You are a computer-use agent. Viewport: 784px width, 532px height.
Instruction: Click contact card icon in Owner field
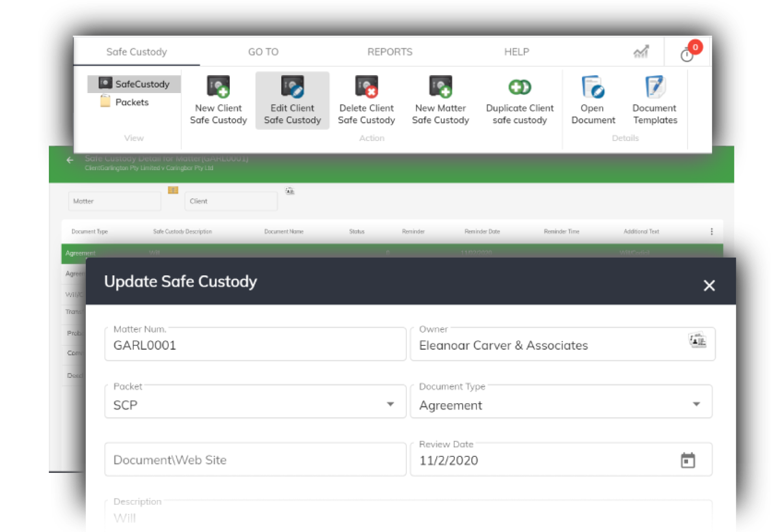click(x=697, y=340)
